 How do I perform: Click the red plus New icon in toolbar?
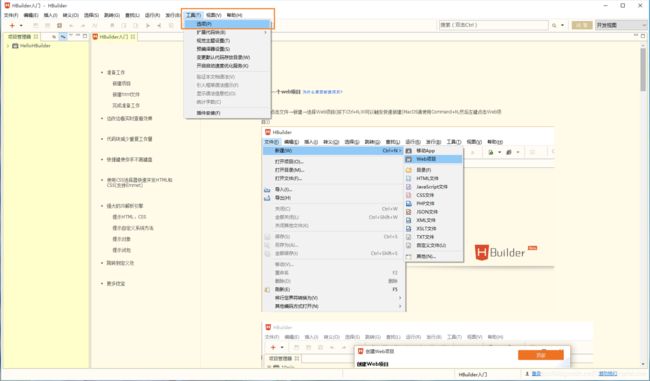point(12,26)
